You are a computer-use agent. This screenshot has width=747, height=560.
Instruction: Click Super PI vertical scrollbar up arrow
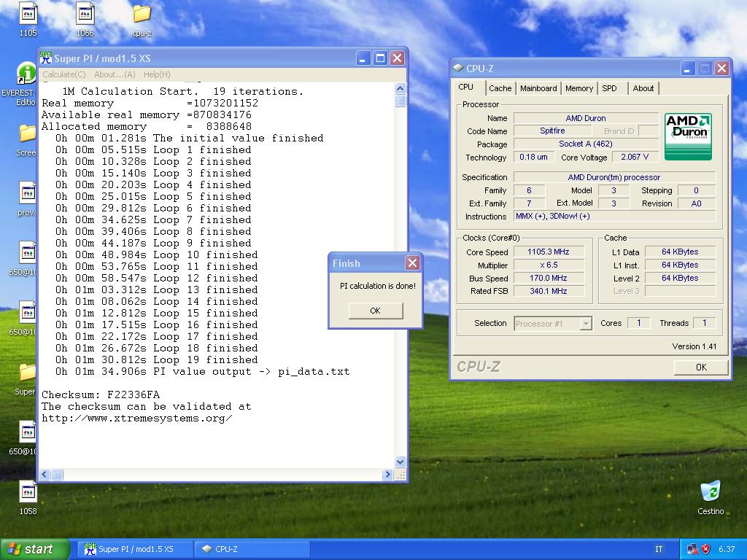[x=400, y=88]
